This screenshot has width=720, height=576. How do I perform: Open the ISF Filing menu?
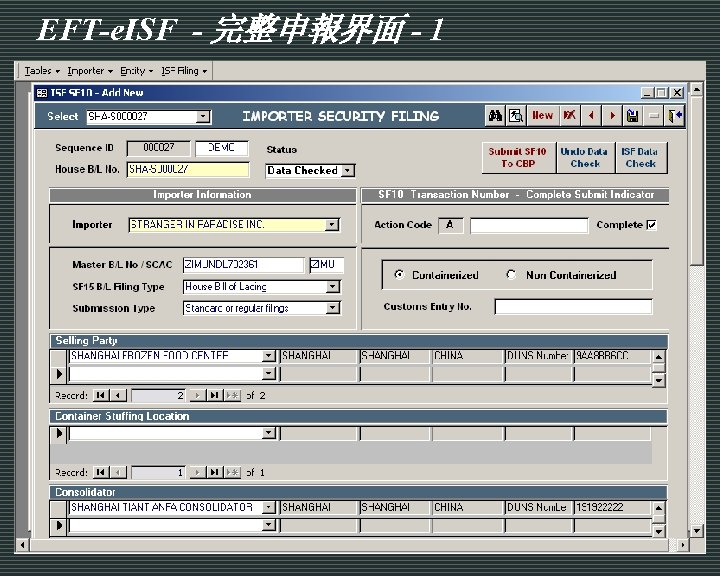coord(184,71)
